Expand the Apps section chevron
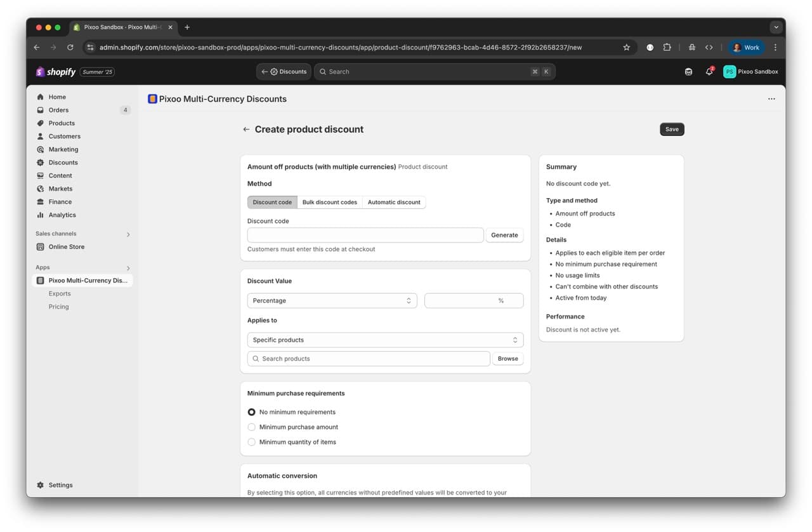This screenshot has height=532, width=812. coord(128,268)
